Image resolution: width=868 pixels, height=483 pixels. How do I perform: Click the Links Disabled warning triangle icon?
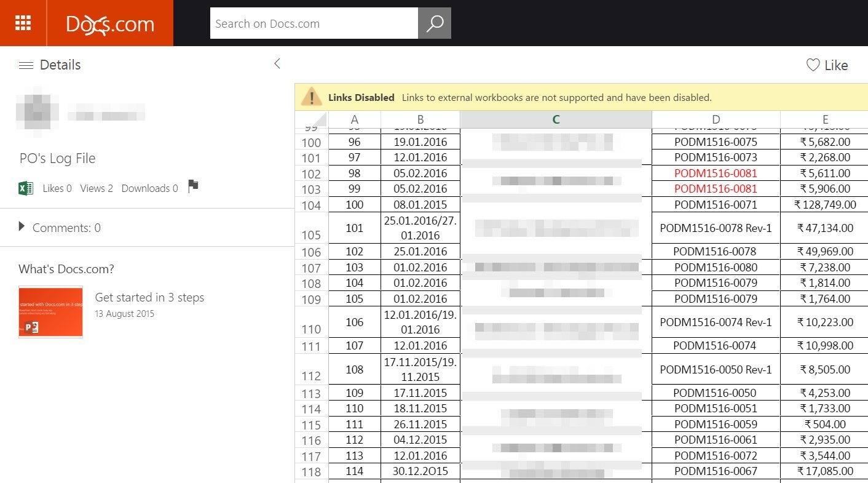[x=312, y=97]
